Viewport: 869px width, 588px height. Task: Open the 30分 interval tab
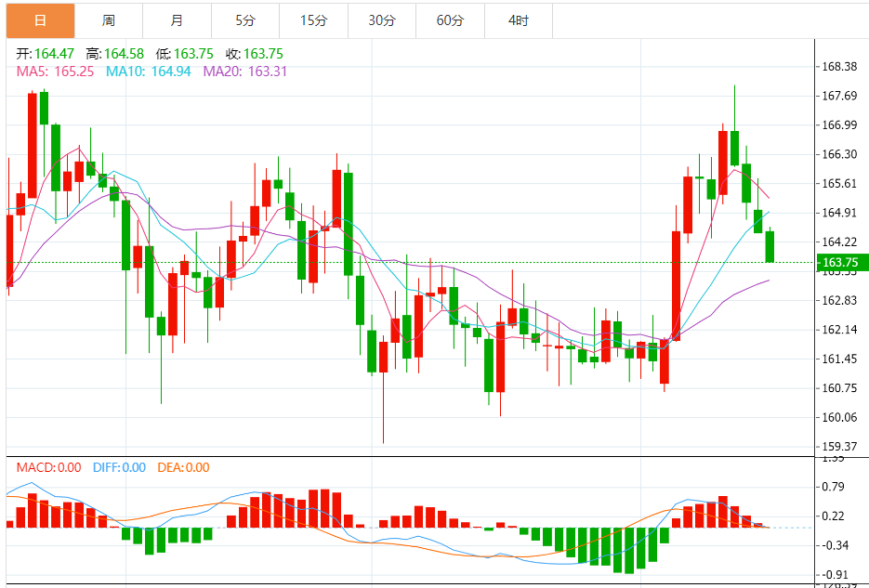point(382,21)
